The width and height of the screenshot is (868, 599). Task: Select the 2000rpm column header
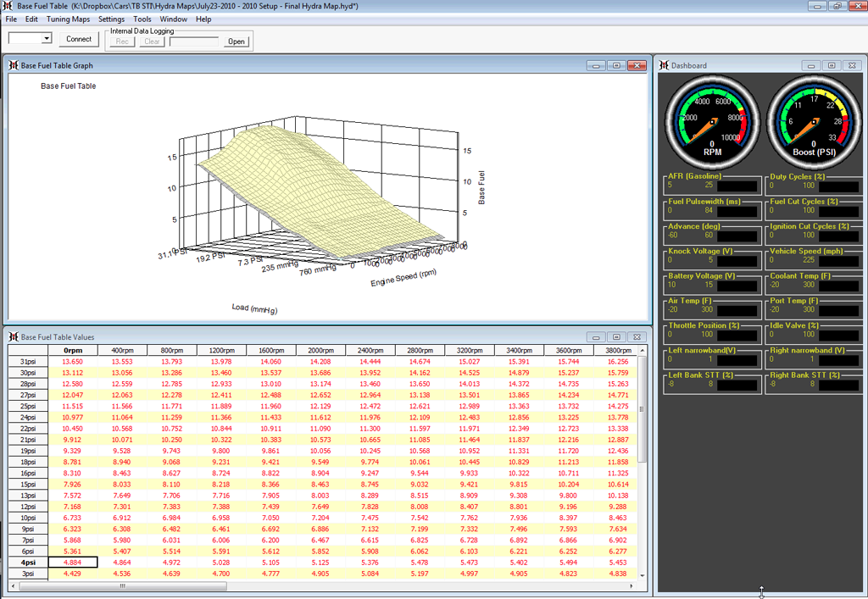point(319,350)
